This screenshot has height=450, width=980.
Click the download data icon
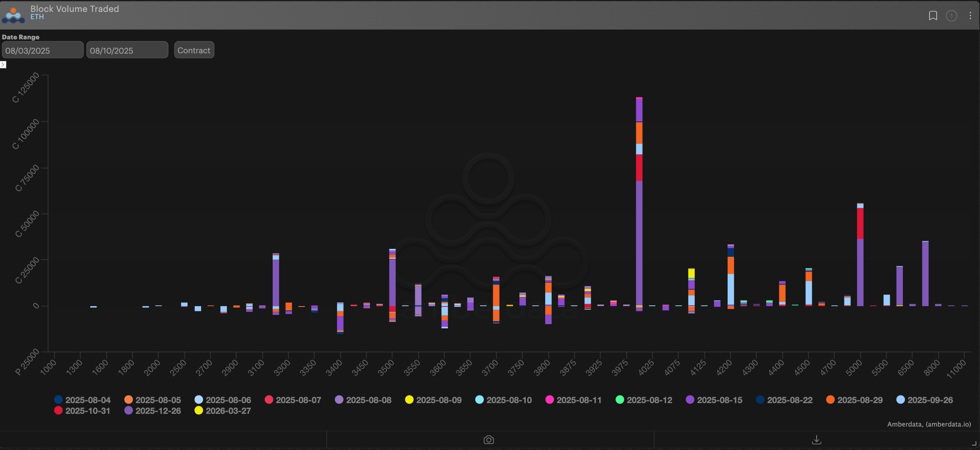(x=816, y=440)
